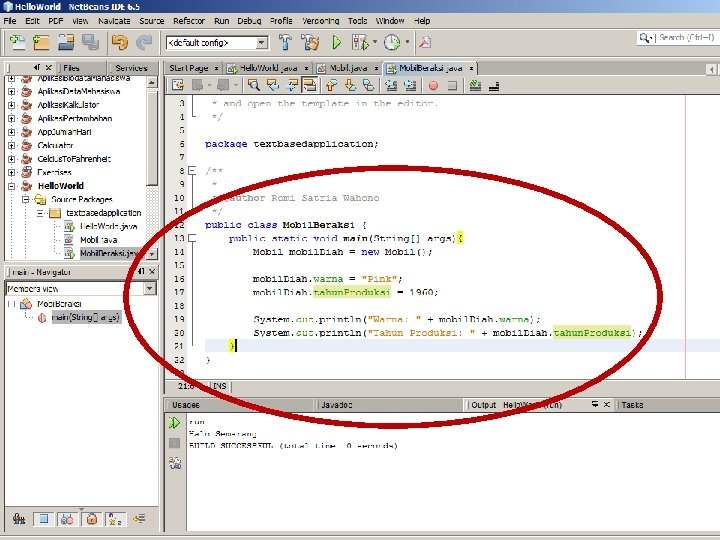Select HelloWorld.java in project tree
The width and height of the screenshot is (720, 540).
[108, 226]
